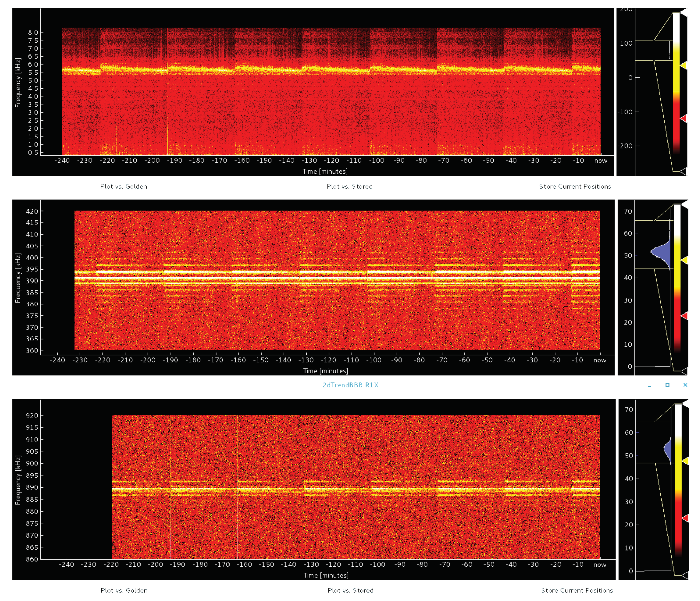Click white top marker on top colorbar
Viewport: 700px width, 601px height.
[x=684, y=12]
